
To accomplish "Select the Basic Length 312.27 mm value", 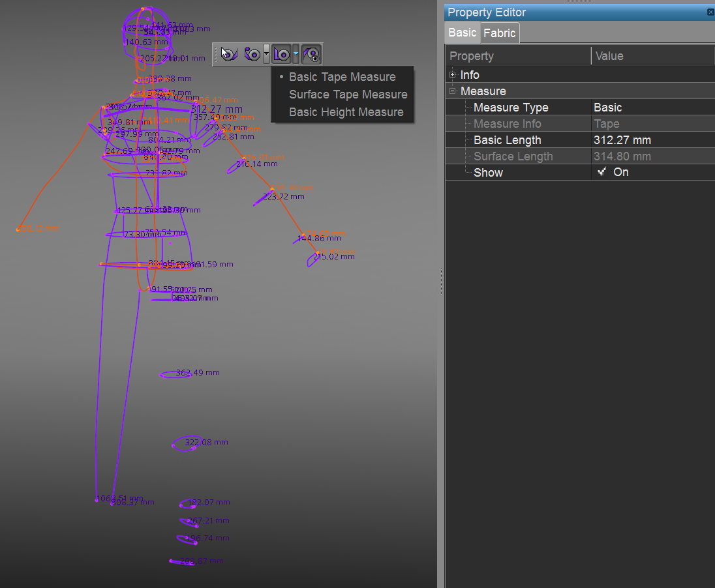I will (652, 140).
